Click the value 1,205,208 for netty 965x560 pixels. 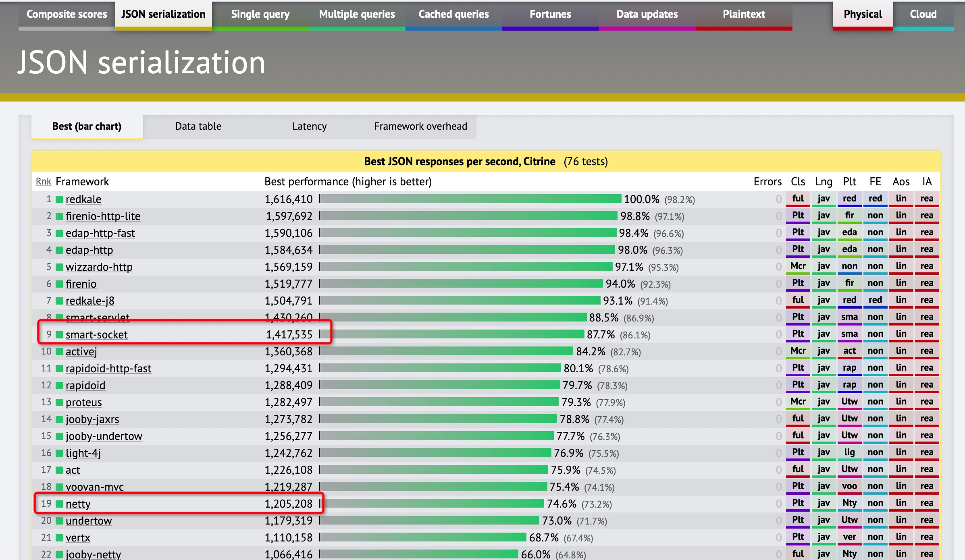pyautogui.click(x=289, y=504)
